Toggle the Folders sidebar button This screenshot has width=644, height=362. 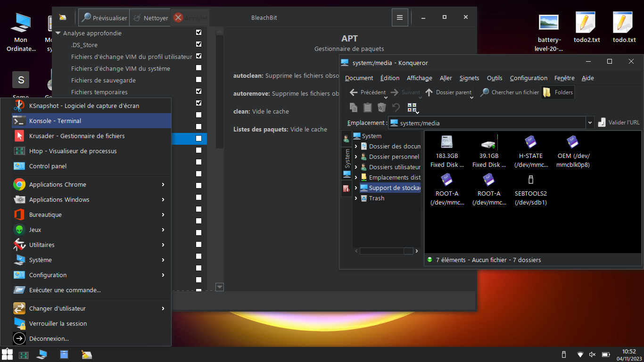pos(558,92)
